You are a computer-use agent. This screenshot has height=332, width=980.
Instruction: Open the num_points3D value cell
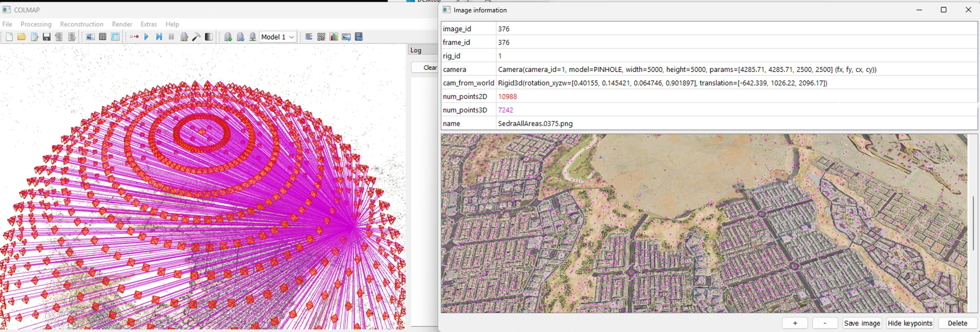point(506,110)
